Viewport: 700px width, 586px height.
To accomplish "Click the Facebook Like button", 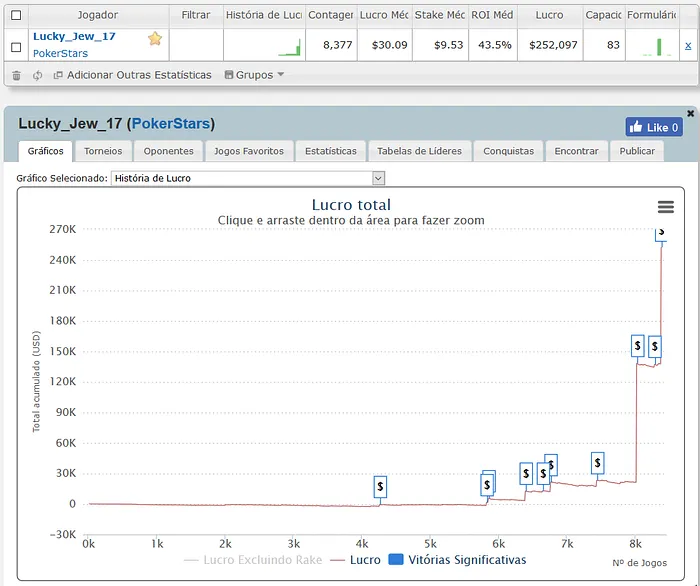I will (654, 127).
